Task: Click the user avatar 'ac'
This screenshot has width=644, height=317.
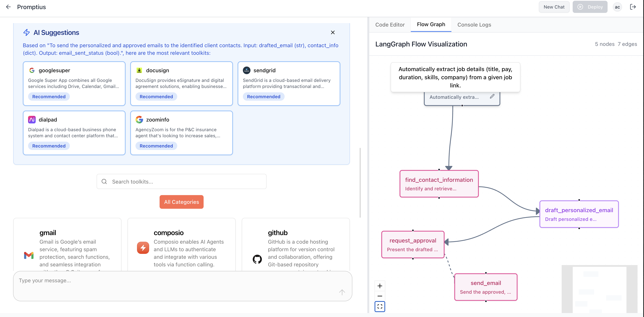Action: [x=617, y=7]
